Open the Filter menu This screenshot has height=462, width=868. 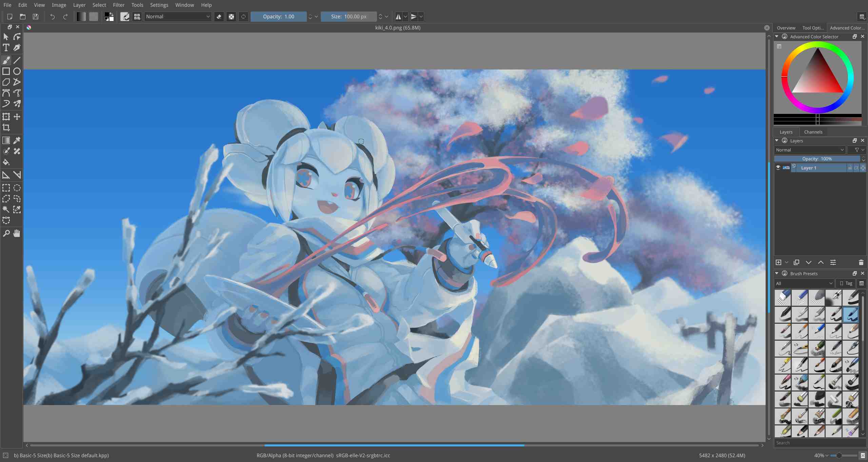[119, 5]
